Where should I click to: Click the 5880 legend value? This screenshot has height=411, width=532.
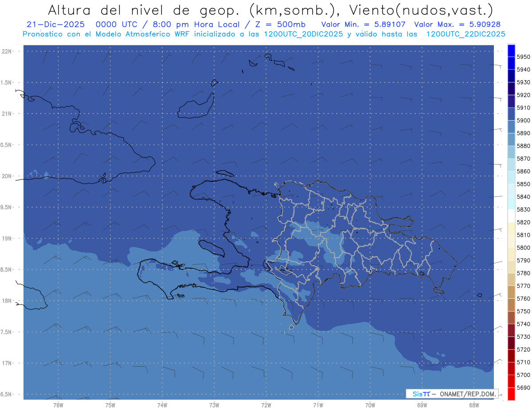point(523,146)
